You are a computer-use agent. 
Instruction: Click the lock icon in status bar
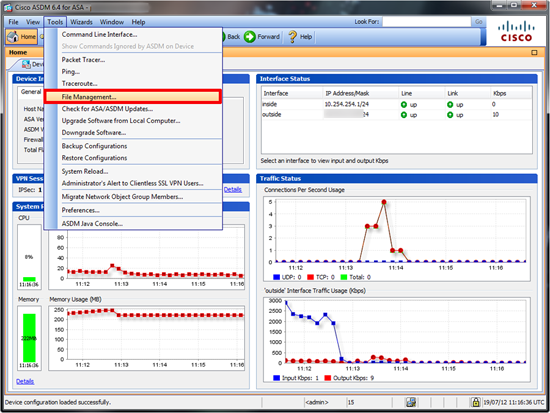475,402
